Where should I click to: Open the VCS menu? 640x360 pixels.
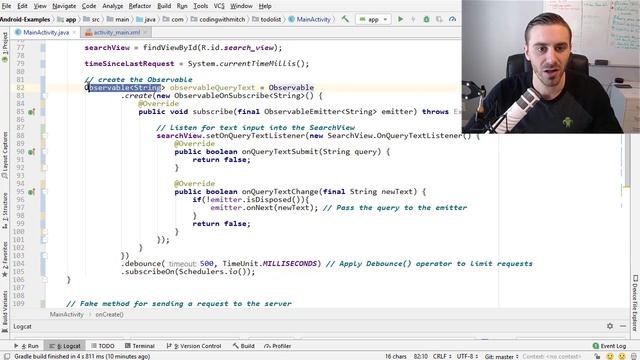[x=219, y=6]
